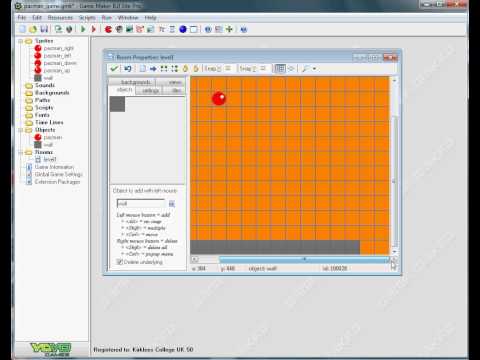Click the Help icon in main toolbar
This screenshot has height=360, width=480.
(x=244, y=29)
